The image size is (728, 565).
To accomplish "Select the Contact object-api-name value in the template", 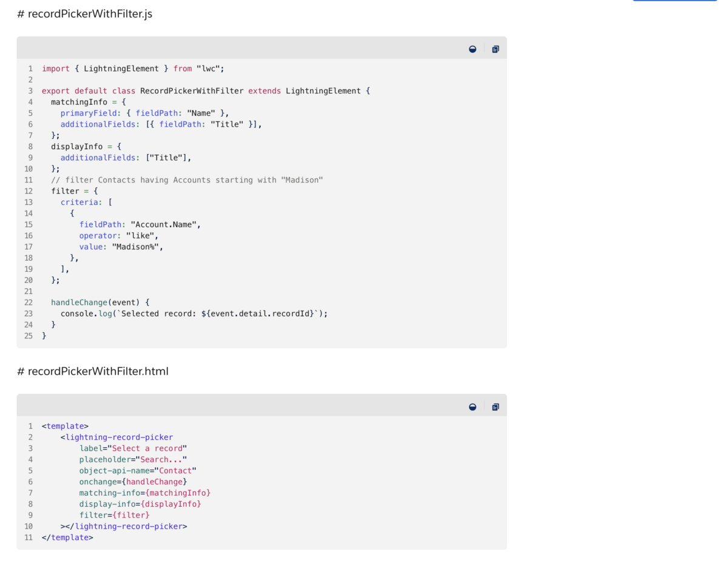I will coord(175,470).
